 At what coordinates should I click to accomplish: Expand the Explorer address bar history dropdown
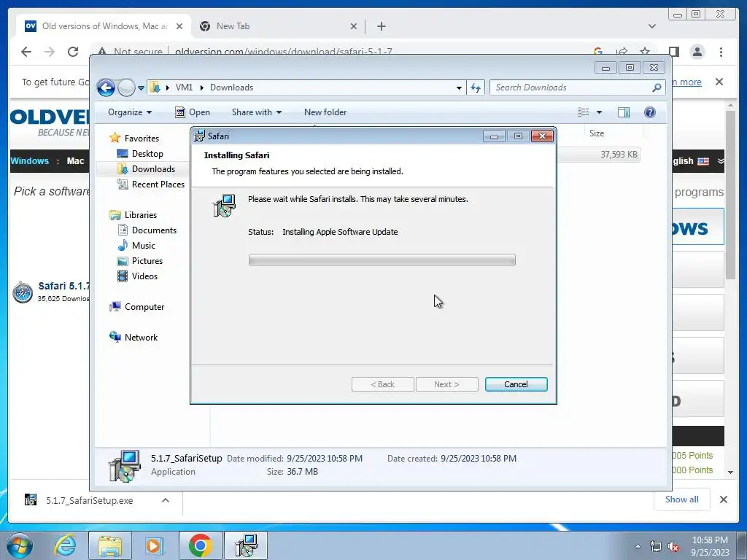point(459,87)
